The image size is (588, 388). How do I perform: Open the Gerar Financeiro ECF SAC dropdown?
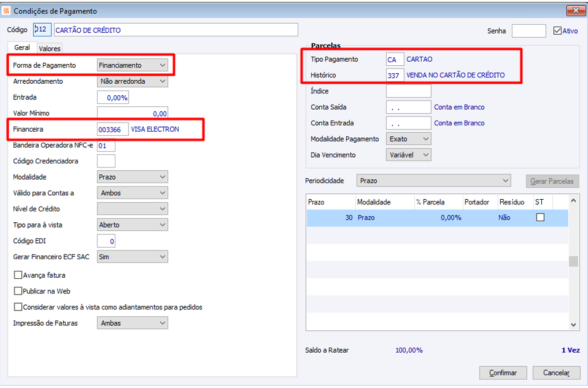[x=132, y=257]
